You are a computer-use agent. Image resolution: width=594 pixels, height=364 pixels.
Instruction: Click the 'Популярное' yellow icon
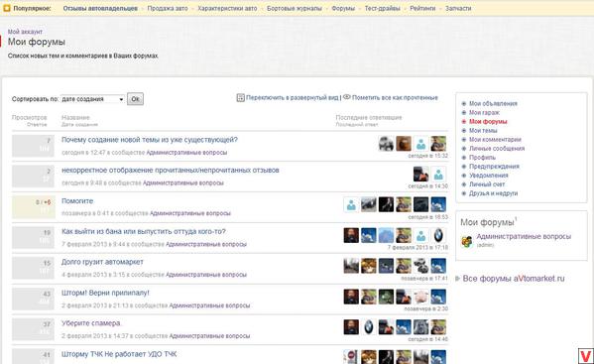click(x=6, y=8)
